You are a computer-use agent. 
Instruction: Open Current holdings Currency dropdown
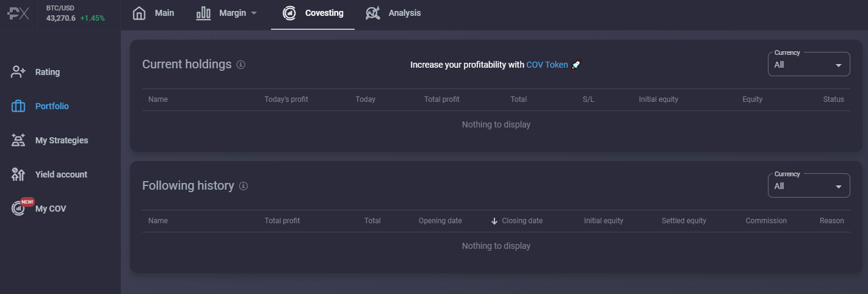(x=808, y=64)
